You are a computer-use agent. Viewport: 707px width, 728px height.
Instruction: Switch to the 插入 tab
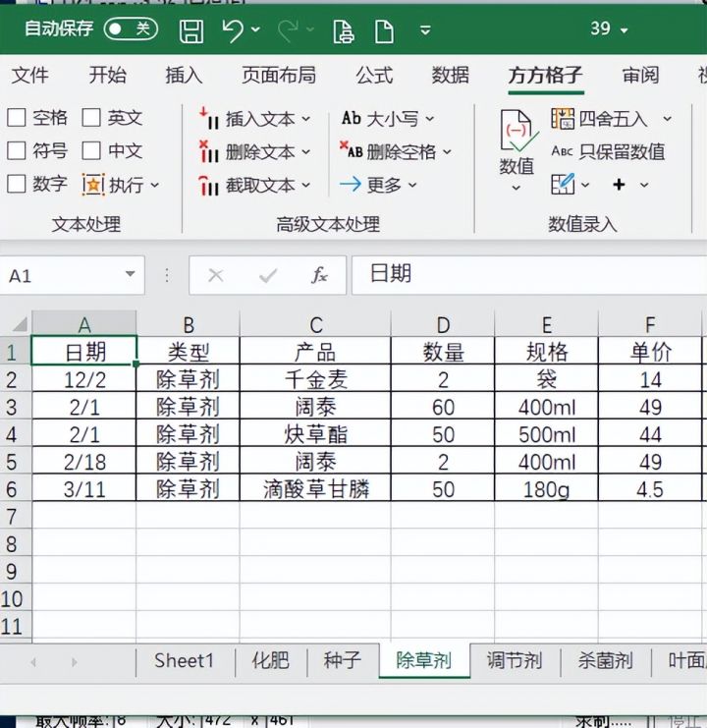(184, 75)
